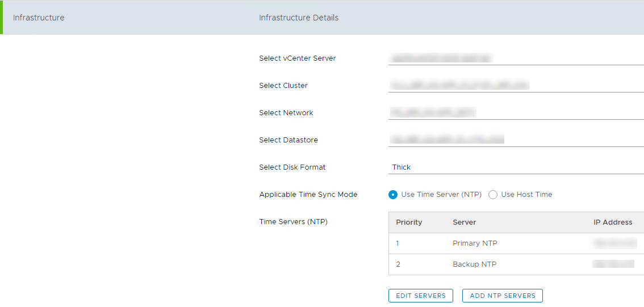Open the Select vCenter Server dropdown
This screenshot has height=307, width=644.
516,58
